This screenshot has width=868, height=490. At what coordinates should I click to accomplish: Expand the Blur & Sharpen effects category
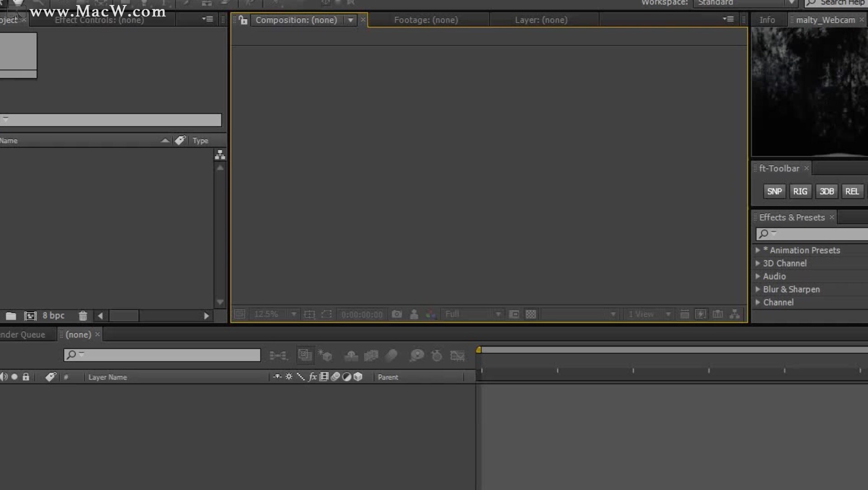tap(758, 289)
